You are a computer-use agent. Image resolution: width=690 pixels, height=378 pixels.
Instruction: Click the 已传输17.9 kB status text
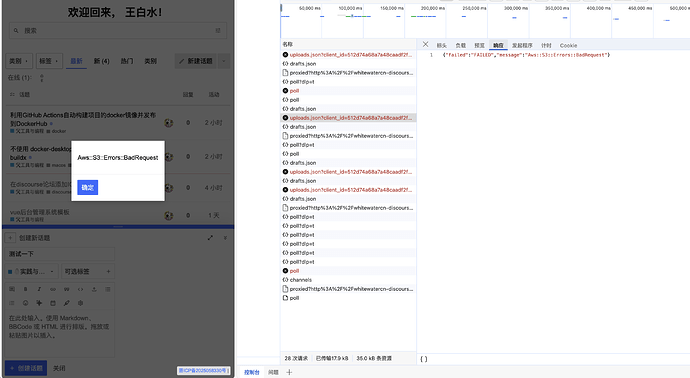click(332, 358)
